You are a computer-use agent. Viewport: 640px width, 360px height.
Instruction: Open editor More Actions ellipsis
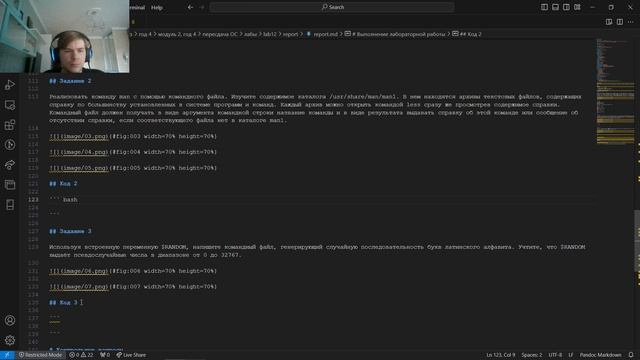tap(631, 22)
